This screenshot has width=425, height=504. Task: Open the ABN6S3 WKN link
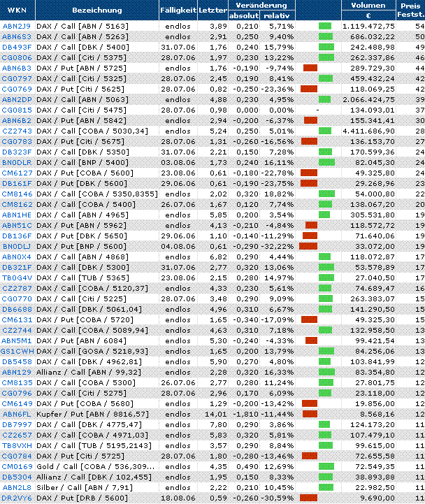[x=17, y=36]
